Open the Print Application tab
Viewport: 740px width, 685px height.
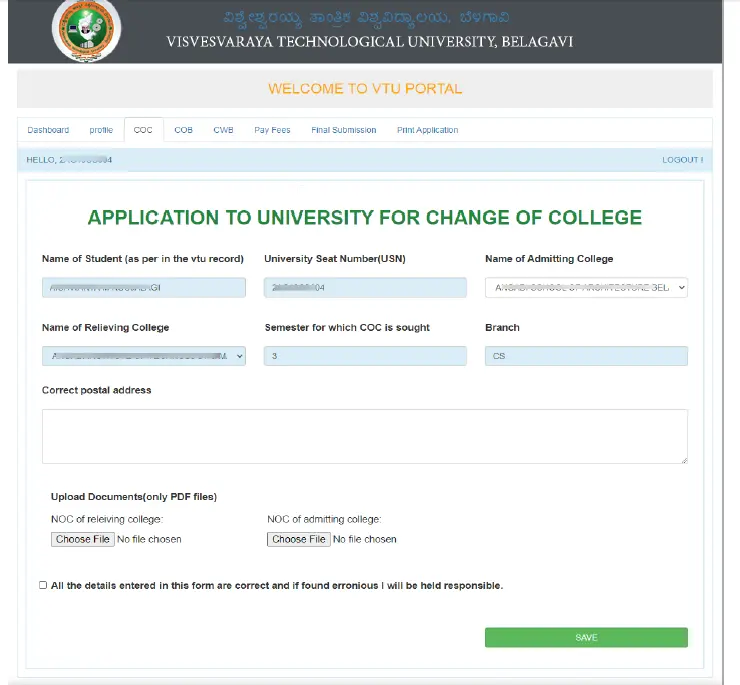428,130
